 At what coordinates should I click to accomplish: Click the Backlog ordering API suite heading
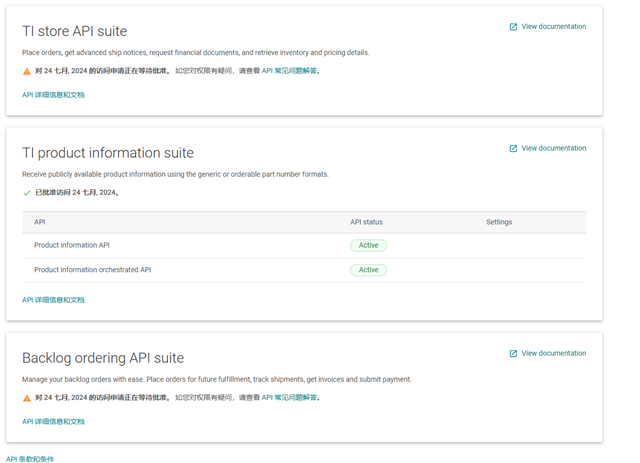[103, 358]
